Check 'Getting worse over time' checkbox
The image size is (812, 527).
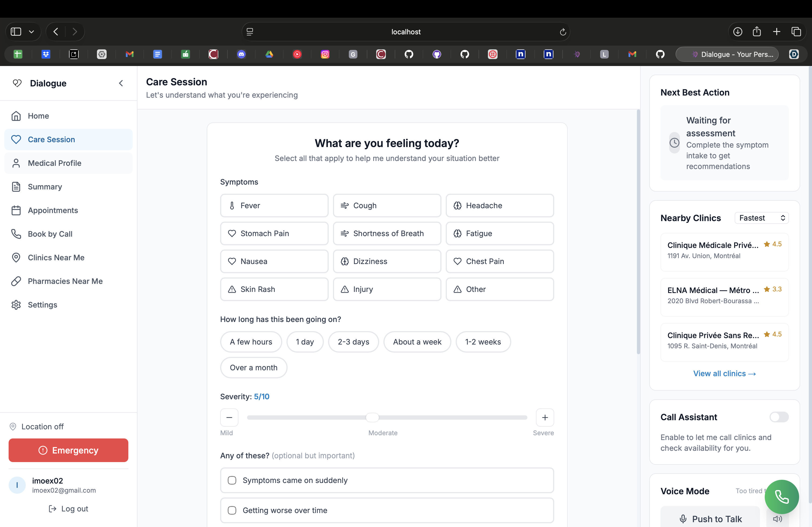coord(232,510)
